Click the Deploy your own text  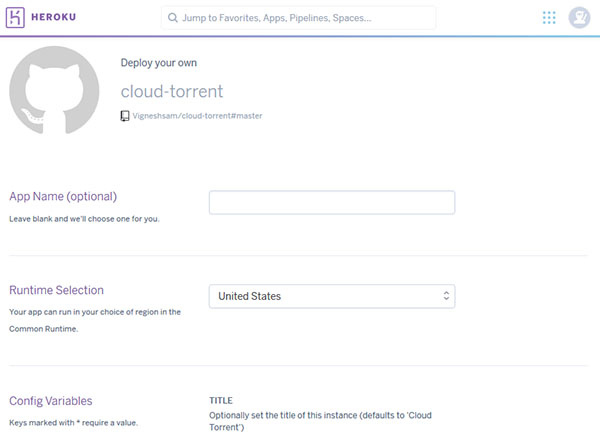pos(160,62)
